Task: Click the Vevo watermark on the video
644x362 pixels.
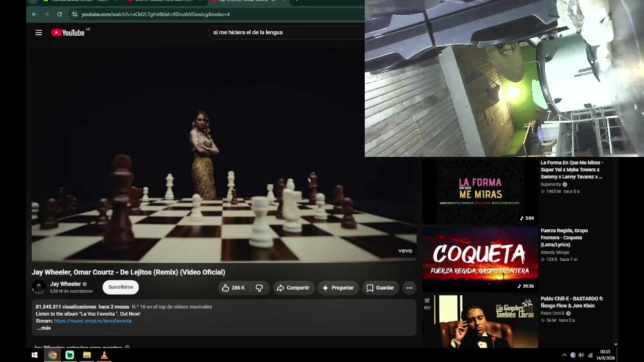Action: tap(405, 251)
